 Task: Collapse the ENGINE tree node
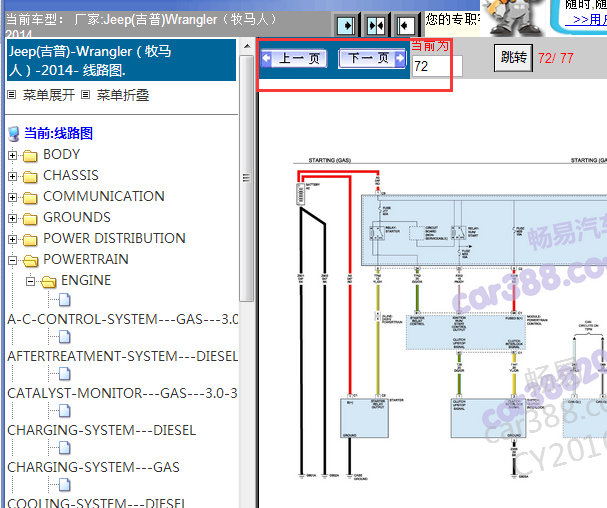[30, 281]
